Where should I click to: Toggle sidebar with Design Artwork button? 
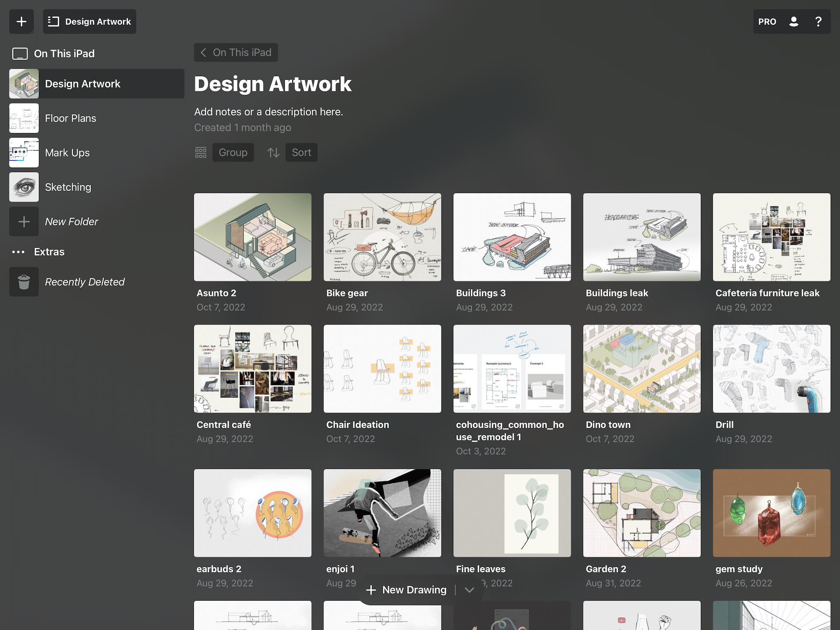pyautogui.click(x=90, y=21)
